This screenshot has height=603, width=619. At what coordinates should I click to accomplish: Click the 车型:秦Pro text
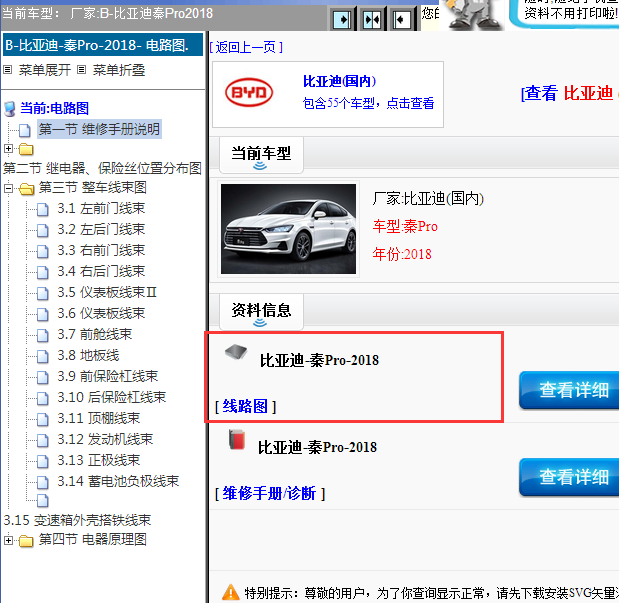tap(405, 227)
